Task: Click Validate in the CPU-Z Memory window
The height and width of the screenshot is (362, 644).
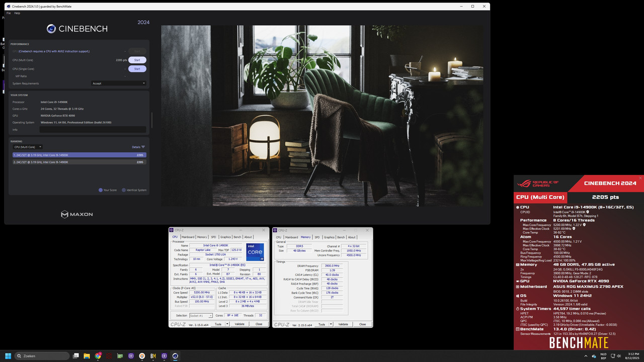Action: 343,324
